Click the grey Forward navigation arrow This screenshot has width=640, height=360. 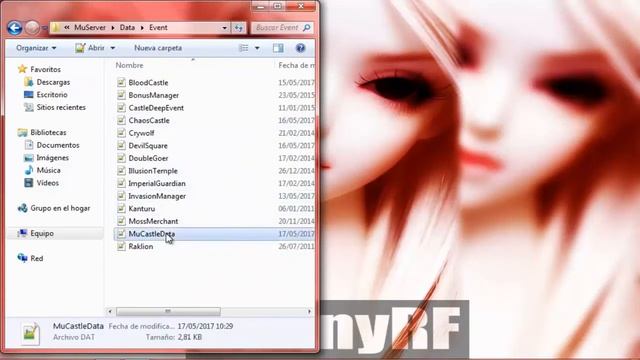tap(32, 28)
